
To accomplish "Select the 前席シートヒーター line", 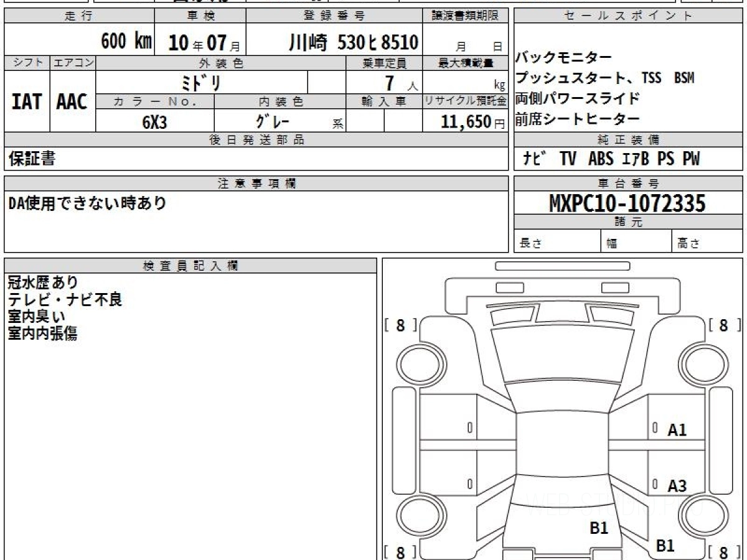I will click(x=577, y=119).
